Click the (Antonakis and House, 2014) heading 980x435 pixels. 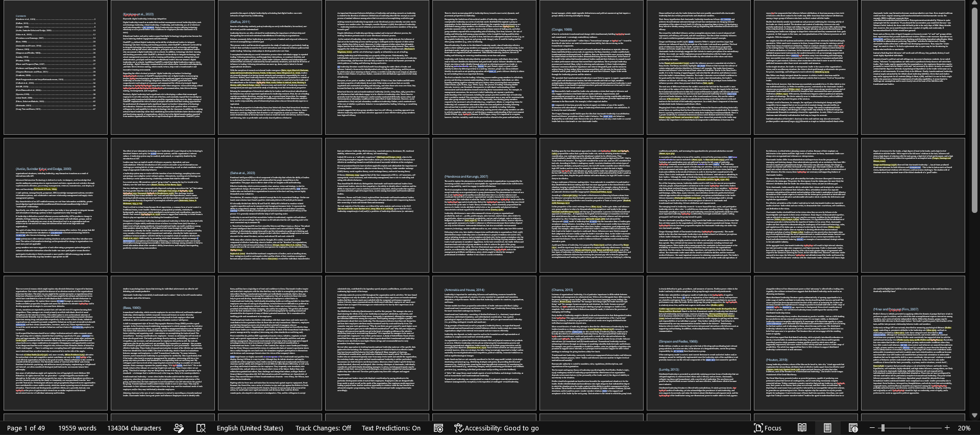click(x=464, y=290)
